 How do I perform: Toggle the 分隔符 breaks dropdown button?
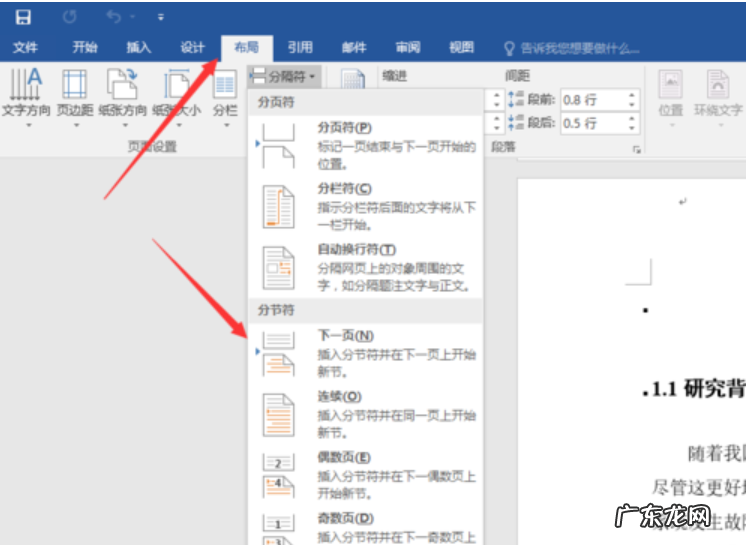coord(284,76)
